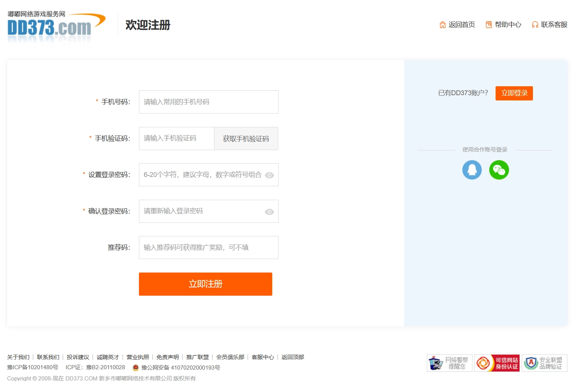Viewport: 577px width, 392px height.
Task: Show password in 设置登录密码 field
Action: (x=269, y=175)
